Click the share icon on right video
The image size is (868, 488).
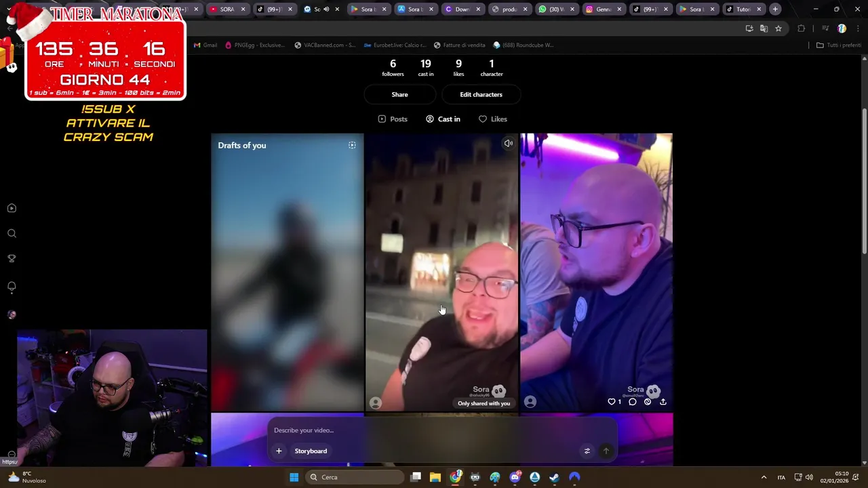[663, 402]
